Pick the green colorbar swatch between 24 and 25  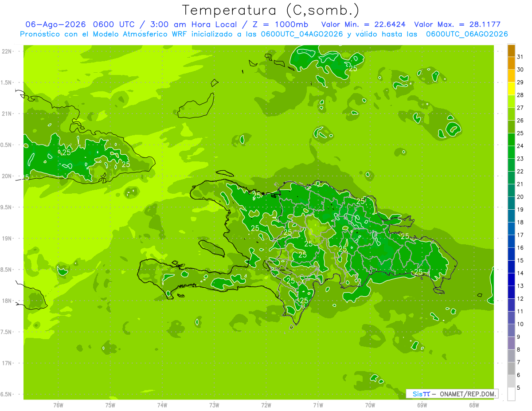click(511, 140)
